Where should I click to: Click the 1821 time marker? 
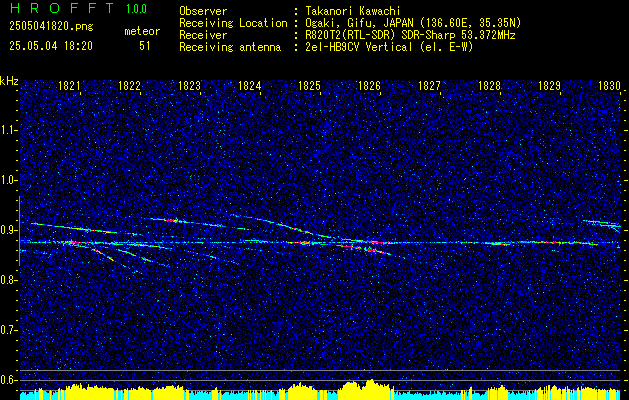click(69, 85)
